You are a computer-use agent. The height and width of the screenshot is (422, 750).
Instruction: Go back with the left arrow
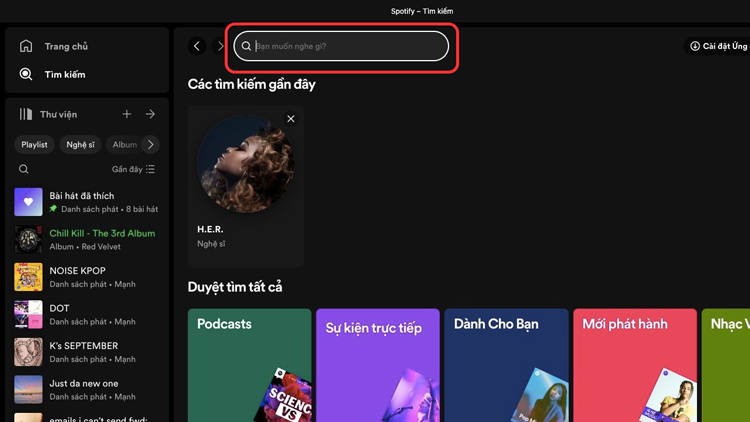(x=197, y=46)
